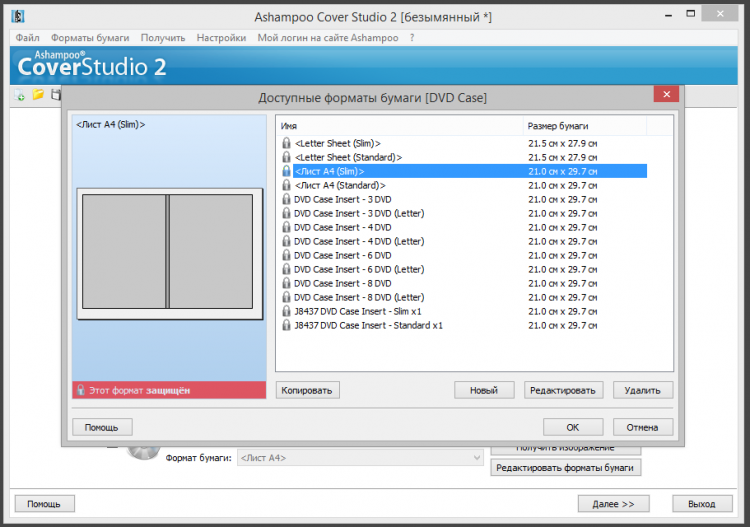Click the Ashampoo app icon in title bar
Viewport: 750px width, 527px height.
click(18, 16)
